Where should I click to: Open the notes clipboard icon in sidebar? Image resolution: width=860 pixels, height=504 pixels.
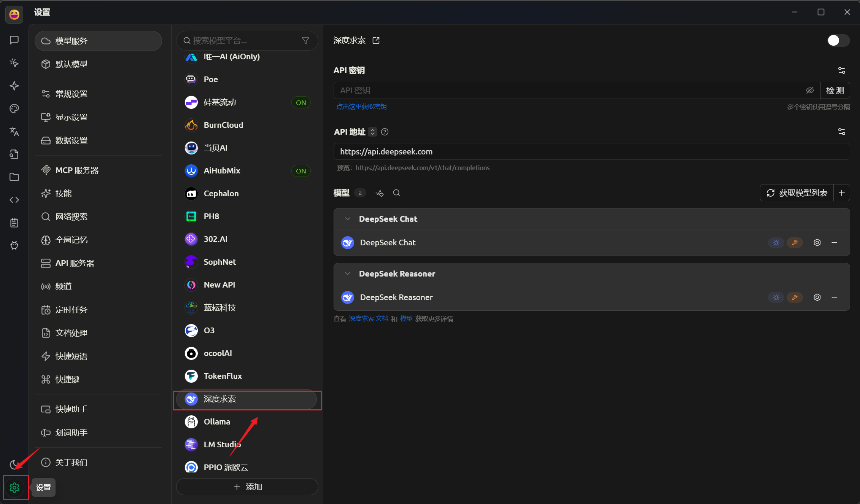click(14, 223)
